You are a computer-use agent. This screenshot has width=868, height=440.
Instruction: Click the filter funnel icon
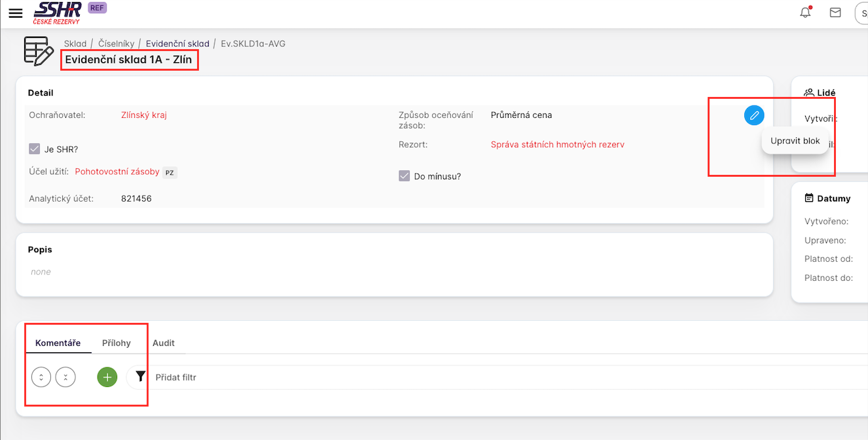click(x=141, y=376)
